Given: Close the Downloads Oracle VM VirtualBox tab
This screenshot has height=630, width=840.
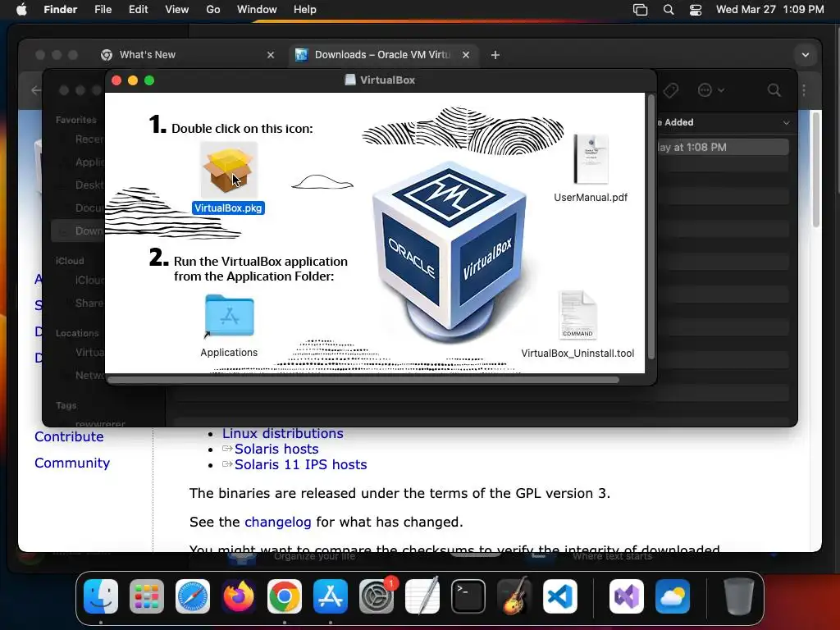Looking at the screenshot, I should pos(466,55).
